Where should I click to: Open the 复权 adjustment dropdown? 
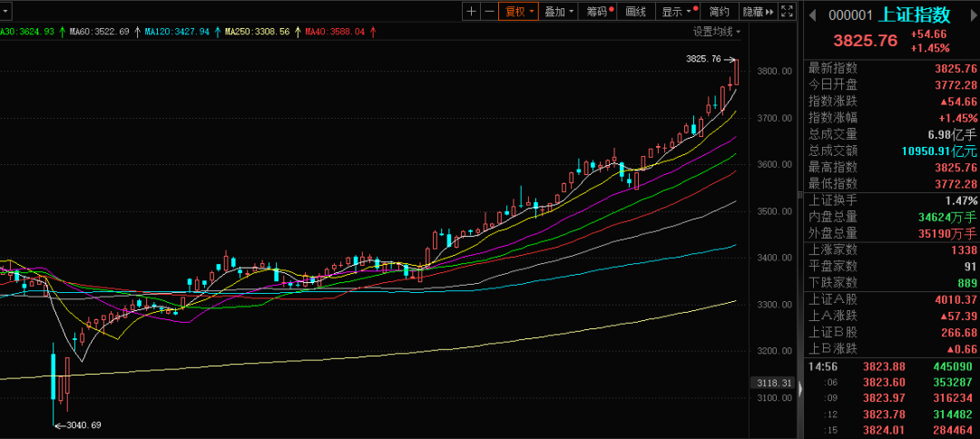[x=518, y=11]
